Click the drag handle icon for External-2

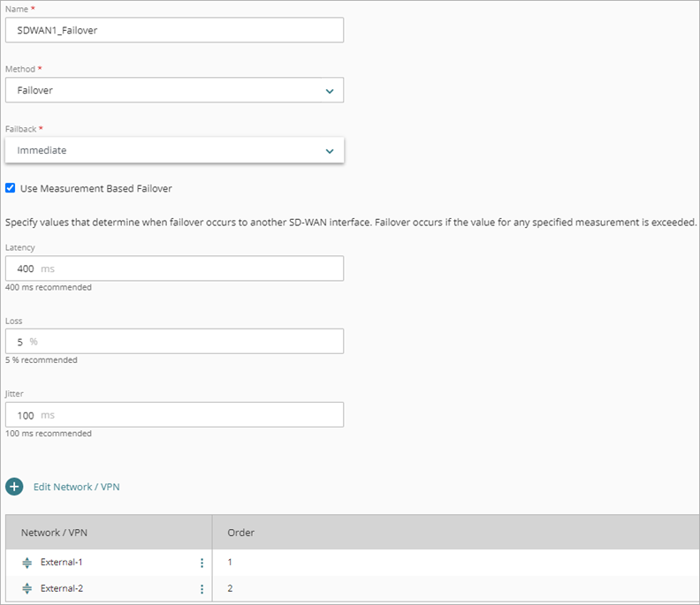tap(27, 589)
